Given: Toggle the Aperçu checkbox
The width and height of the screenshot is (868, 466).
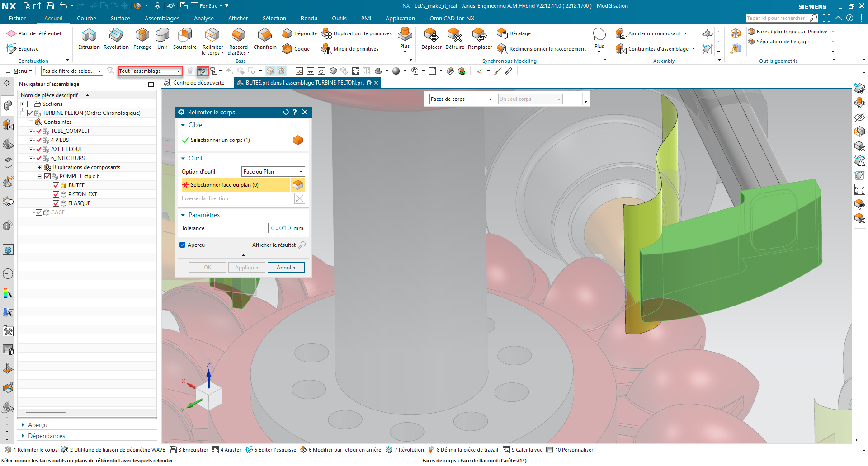Looking at the screenshot, I should pyautogui.click(x=183, y=245).
